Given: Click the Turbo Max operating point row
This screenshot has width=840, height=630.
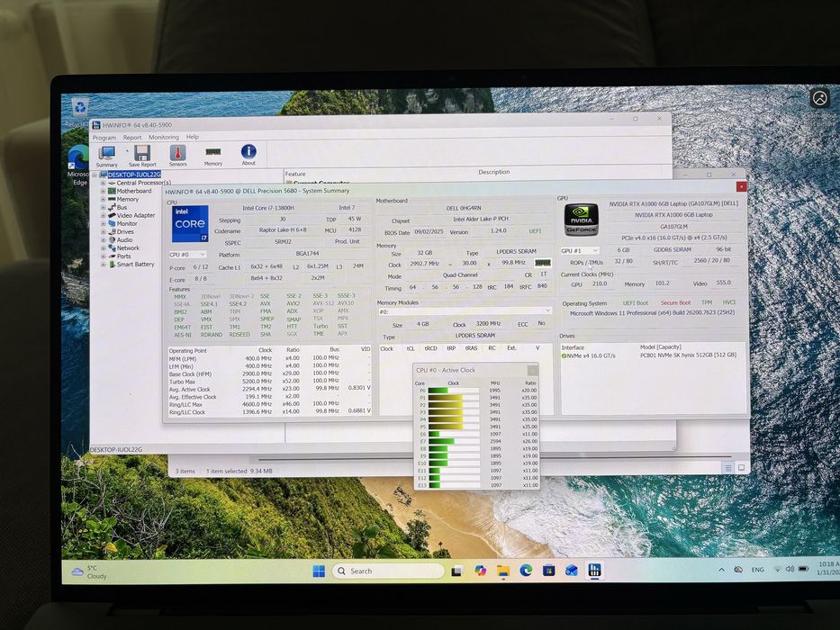Looking at the screenshot, I should pos(269,382).
